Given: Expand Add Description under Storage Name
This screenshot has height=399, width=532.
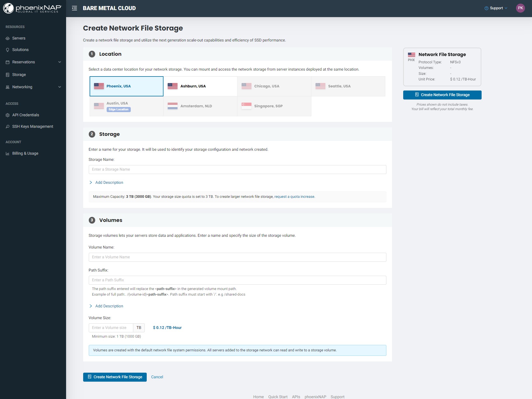Looking at the screenshot, I should 106,182.
